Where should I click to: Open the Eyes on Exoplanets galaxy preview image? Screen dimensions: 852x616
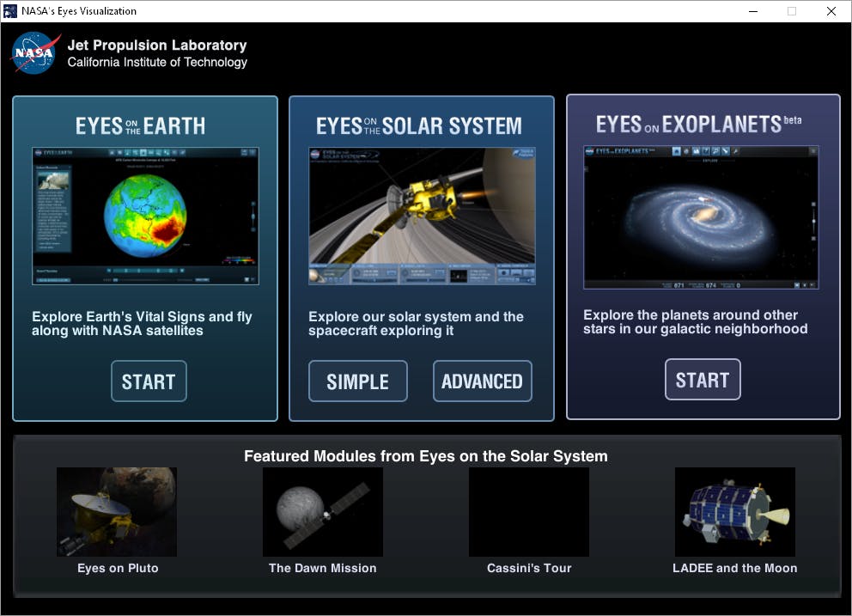click(701, 217)
